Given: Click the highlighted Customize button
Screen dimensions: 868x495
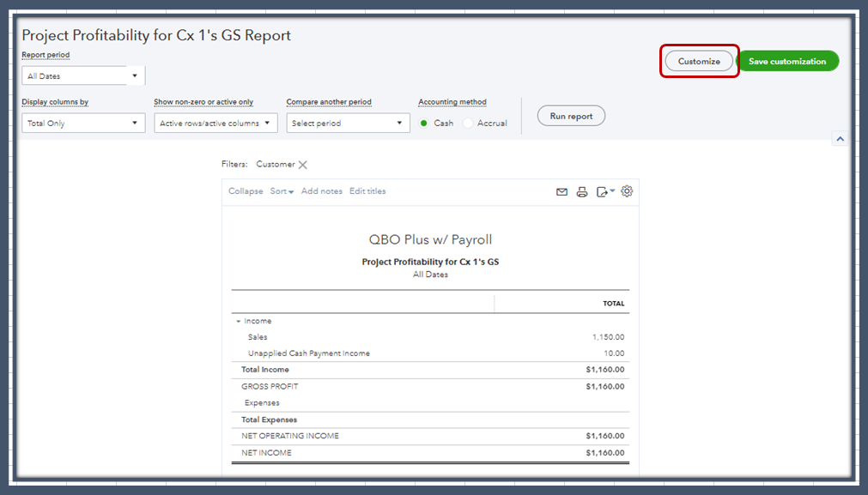Looking at the screenshot, I should [x=698, y=61].
